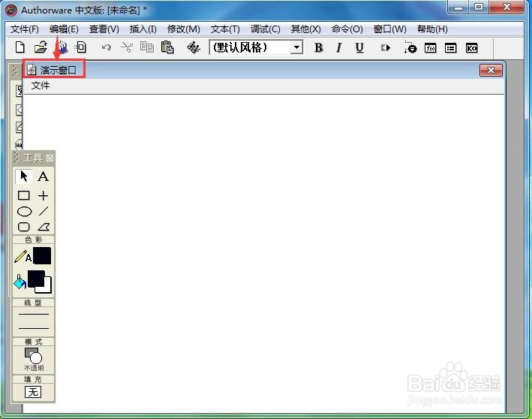Open the 修改(M) menu
This screenshot has width=532, height=419.
pyautogui.click(x=184, y=29)
